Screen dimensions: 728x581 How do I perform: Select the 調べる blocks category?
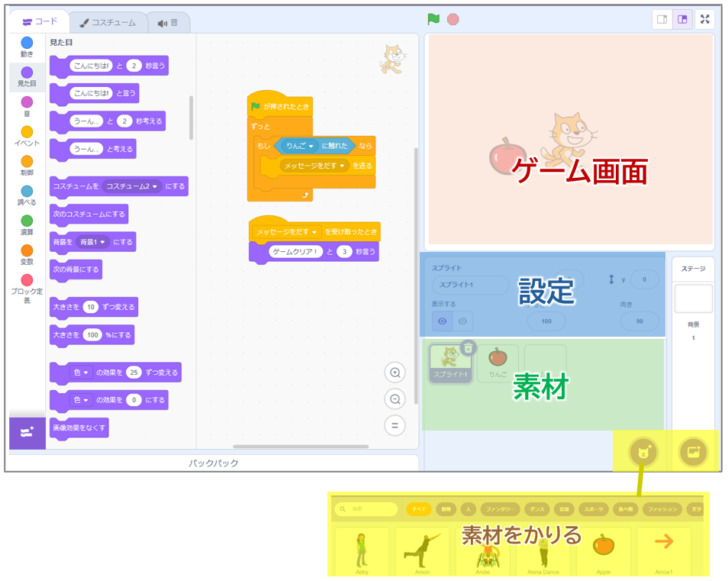point(27,195)
